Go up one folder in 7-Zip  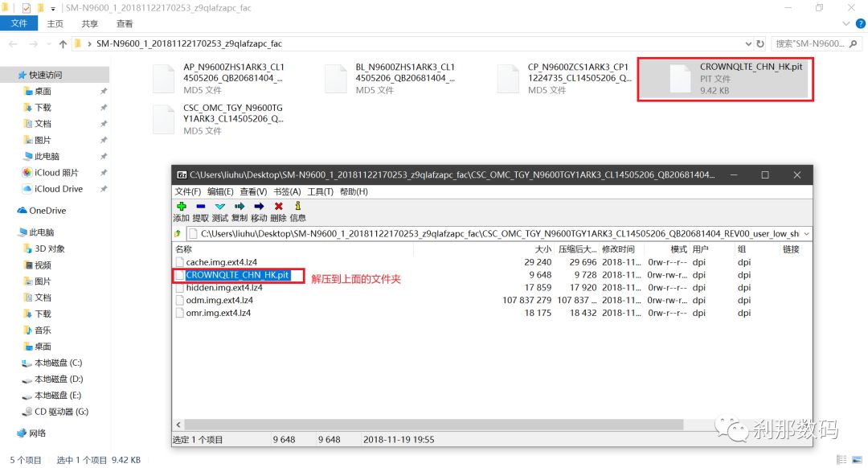click(178, 234)
